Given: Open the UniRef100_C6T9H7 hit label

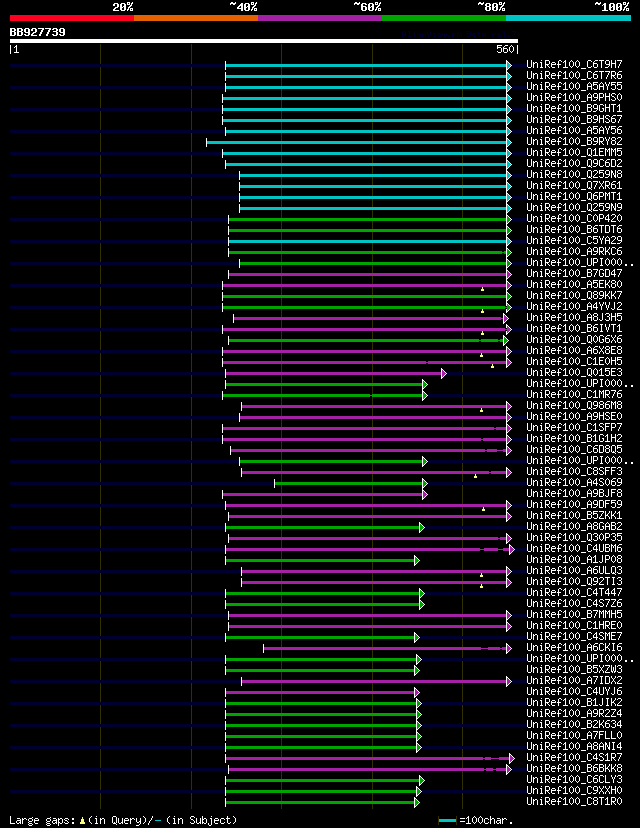Looking at the screenshot, I should pyautogui.click(x=574, y=64).
